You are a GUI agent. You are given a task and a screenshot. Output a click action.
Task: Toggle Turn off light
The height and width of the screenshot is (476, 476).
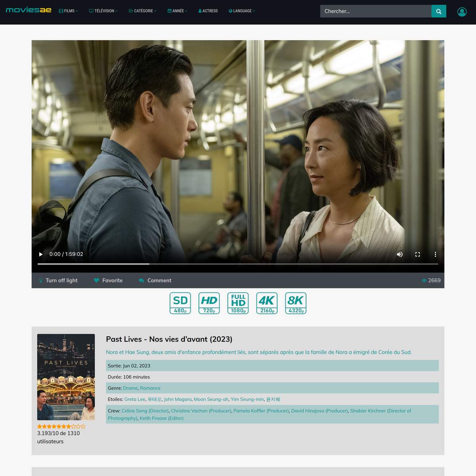(x=58, y=280)
